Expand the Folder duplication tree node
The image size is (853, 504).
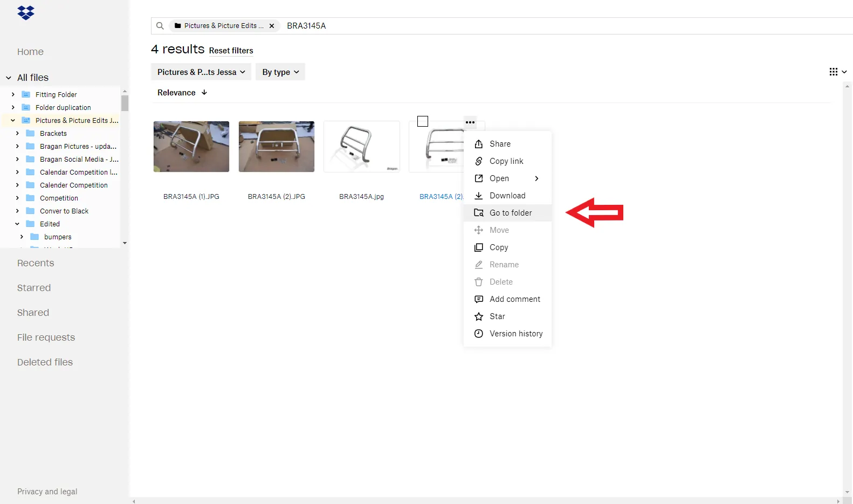pyautogui.click(x=13, y=107)
